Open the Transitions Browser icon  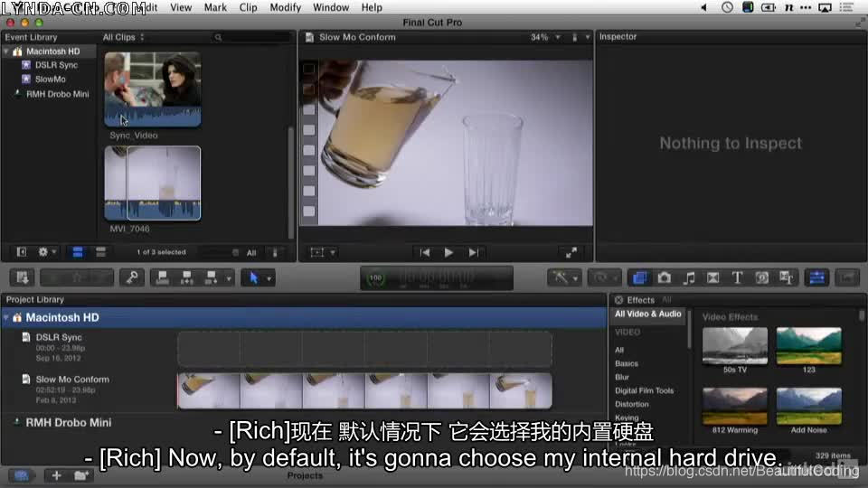(x=713, y=277)
